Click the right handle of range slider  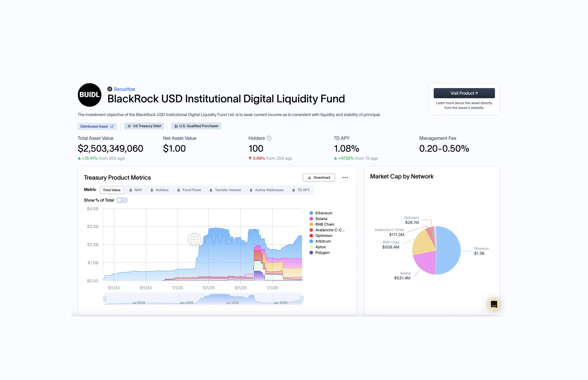click(x=302, y=299)
